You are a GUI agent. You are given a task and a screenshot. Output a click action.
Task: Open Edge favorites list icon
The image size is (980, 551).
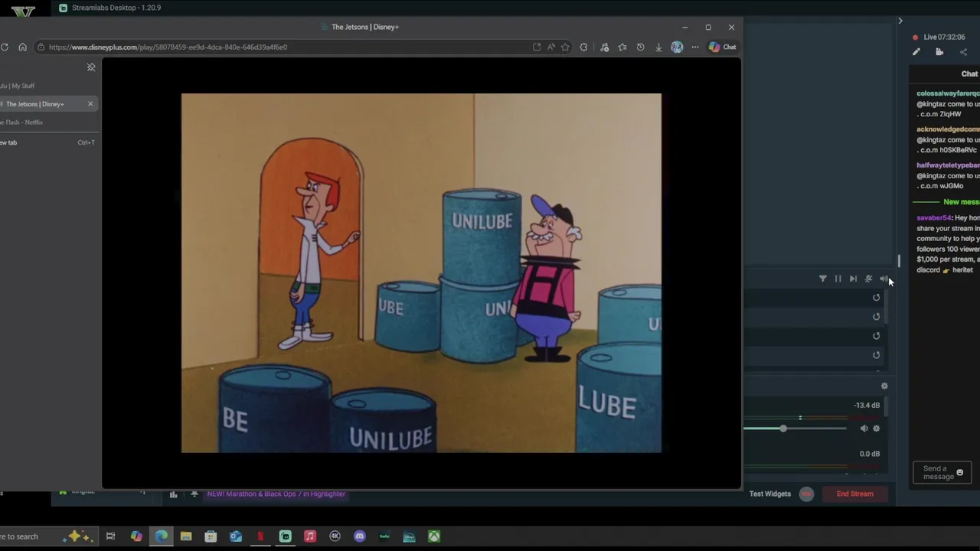coord(622,47)
